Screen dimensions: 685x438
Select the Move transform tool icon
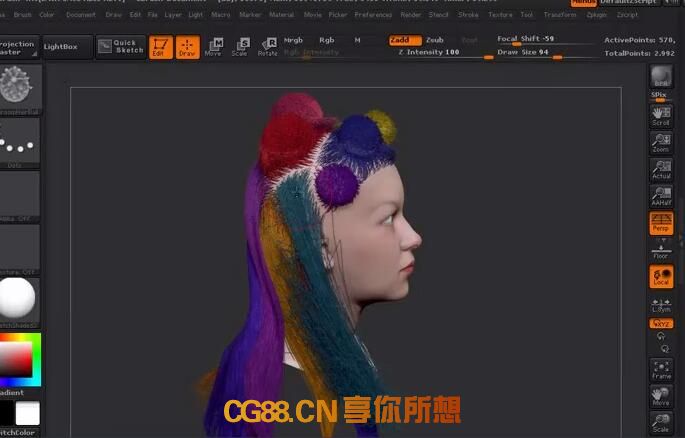coord(214,47)
